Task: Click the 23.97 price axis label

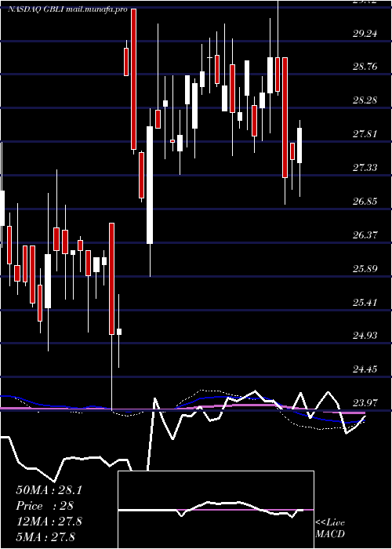Action: pos(365,402)
